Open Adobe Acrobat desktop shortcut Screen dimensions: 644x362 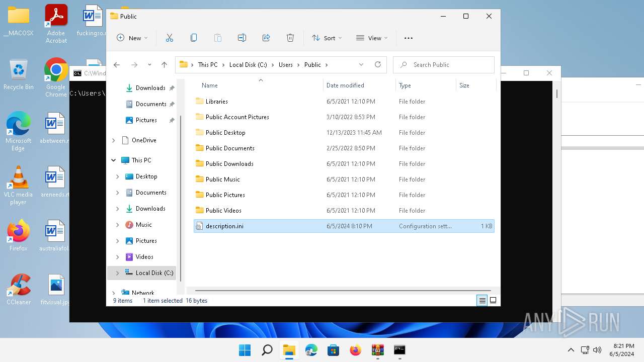(56, 24)
